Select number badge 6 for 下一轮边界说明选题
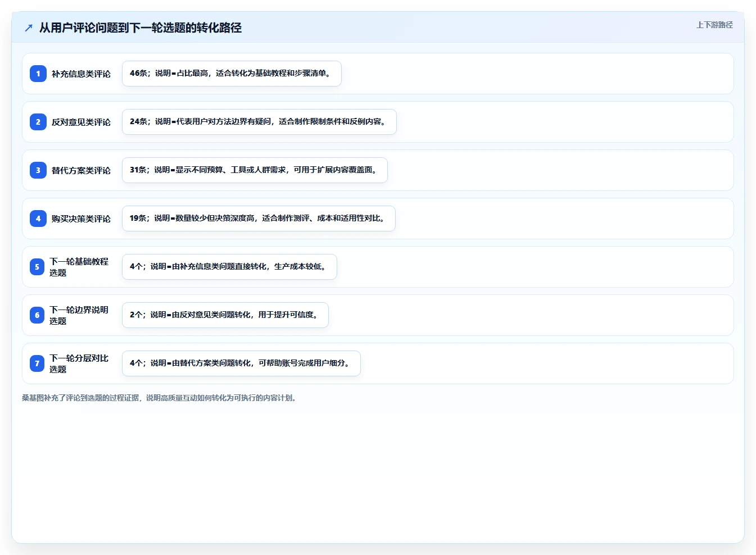The height and width of the screenshot is (555, 756). click(37, 315)
